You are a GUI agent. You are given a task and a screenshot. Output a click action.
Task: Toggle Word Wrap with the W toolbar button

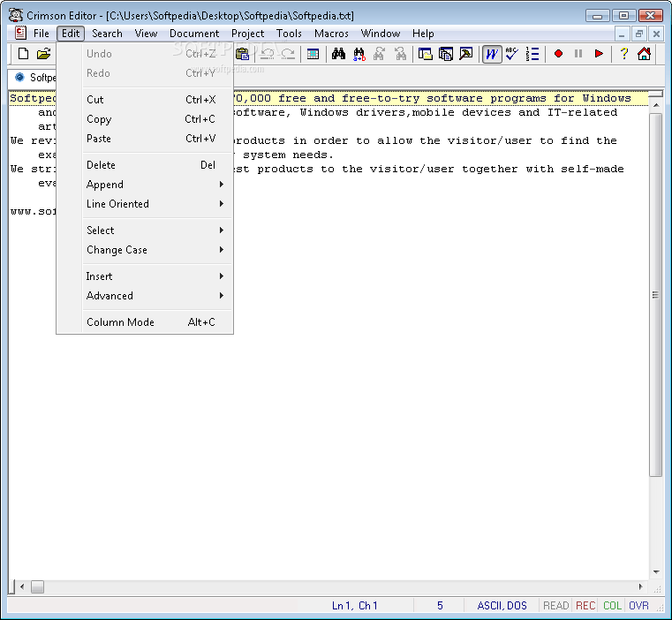(x=492, y=54)
